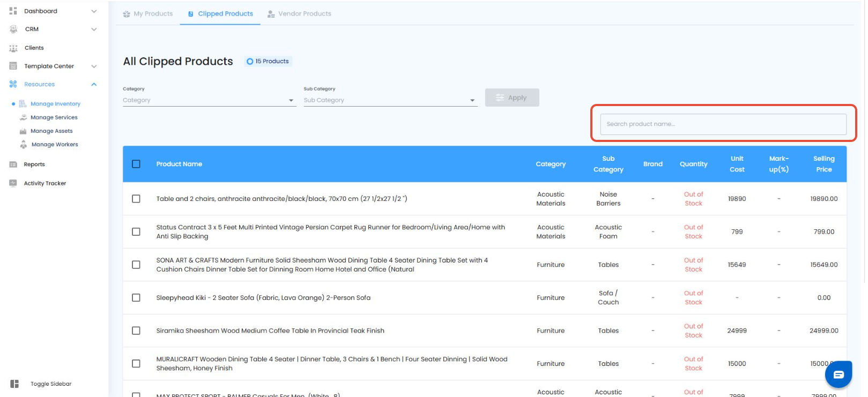Open the Sub Category dropdown filter
The image size is (868, 397).
click(390, 100)
